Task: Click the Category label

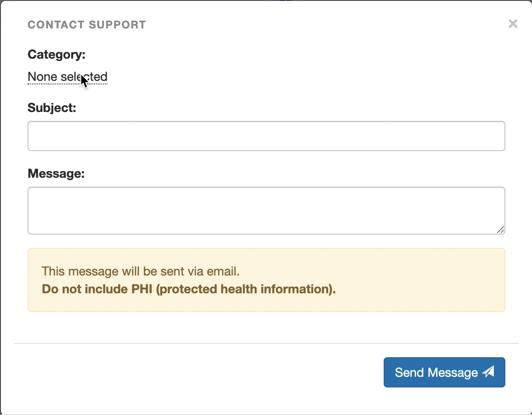Action: coord(56,55)
